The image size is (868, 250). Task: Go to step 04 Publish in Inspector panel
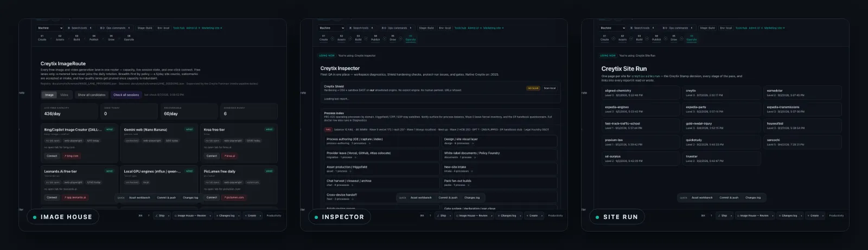coord(375,38)
